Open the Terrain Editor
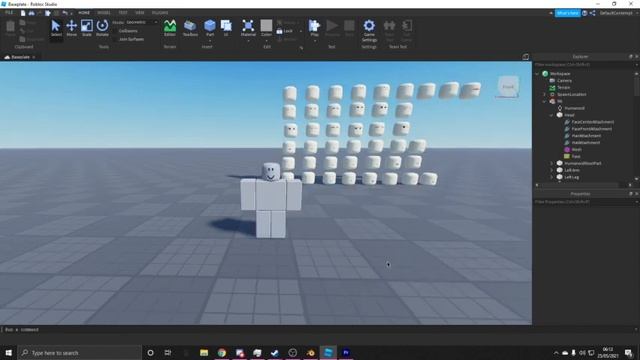Screen dimensions: 640x360 click(170, 28)
